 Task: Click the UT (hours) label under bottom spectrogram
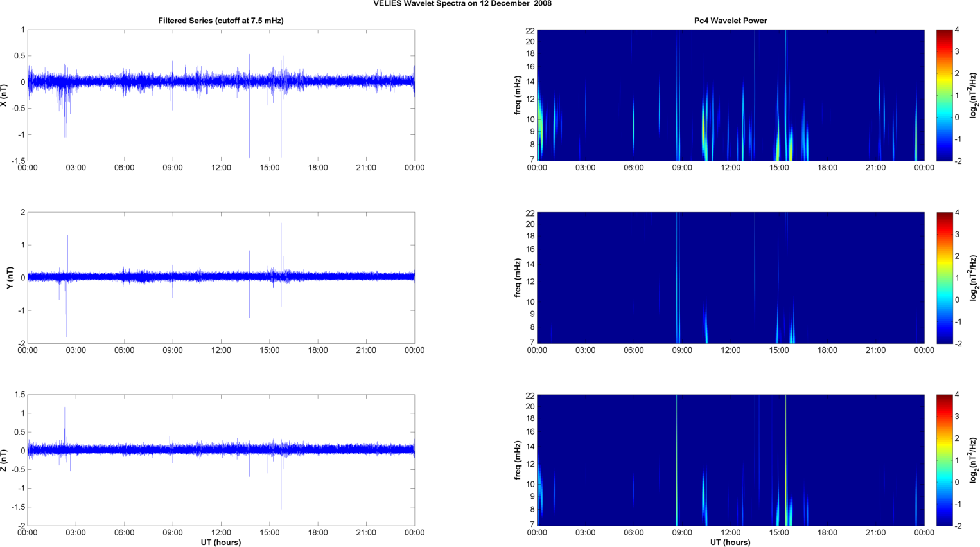[x=730, y=543]
